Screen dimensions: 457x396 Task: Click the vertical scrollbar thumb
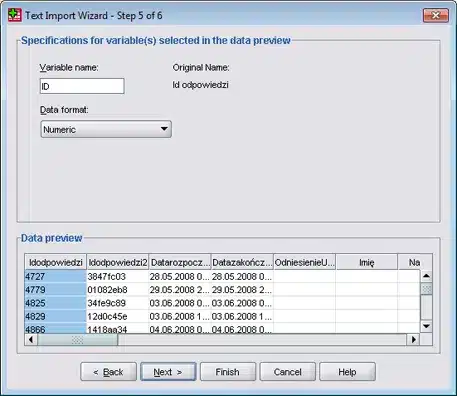coord(426,289)
